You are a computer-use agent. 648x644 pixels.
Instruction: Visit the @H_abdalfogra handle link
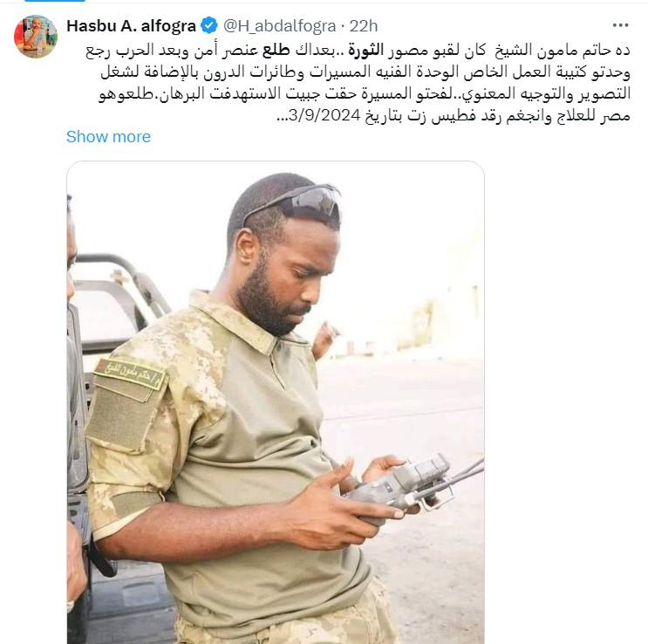[279, 25]
